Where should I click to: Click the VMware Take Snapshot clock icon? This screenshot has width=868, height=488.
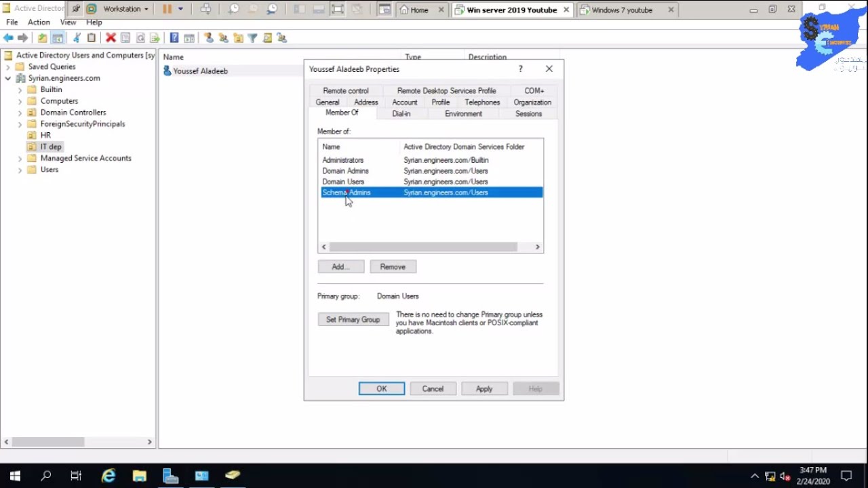(233, 9)
